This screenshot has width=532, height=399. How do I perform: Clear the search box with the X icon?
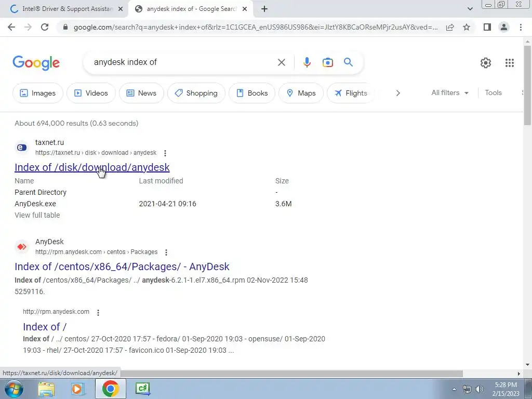coord(281,62)
